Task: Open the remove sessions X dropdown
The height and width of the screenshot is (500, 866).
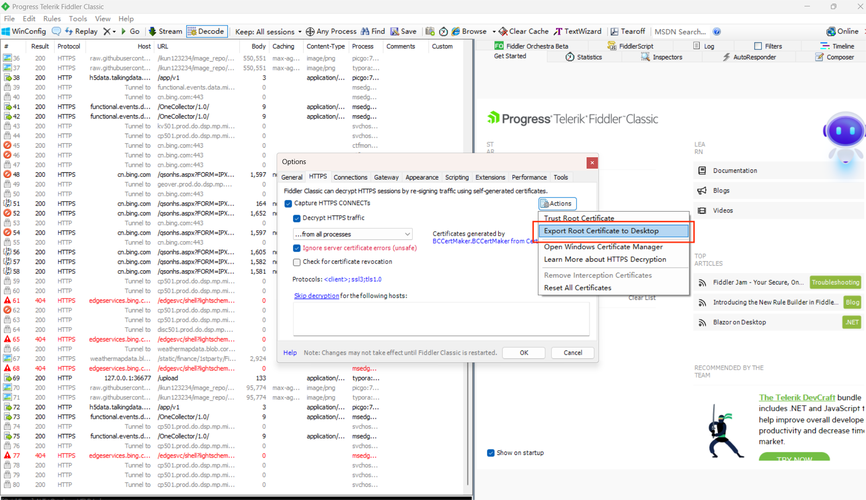Action: click(109, 31)
